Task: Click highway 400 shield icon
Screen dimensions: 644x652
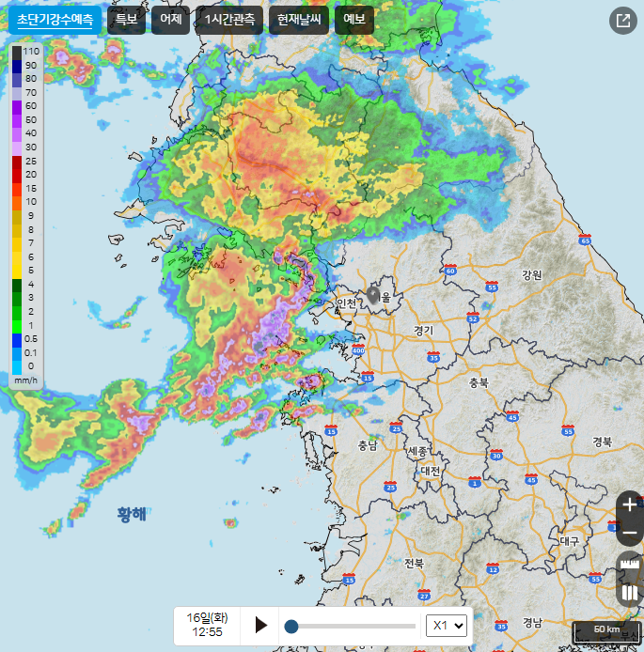Action: pos(358,349)
